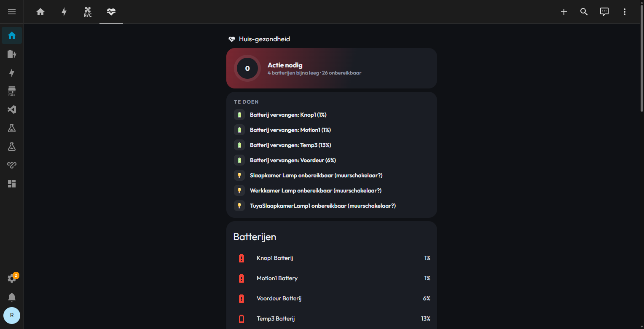Open the hamburger sidebar menu

pyautogui.click(x=12, y=12)
